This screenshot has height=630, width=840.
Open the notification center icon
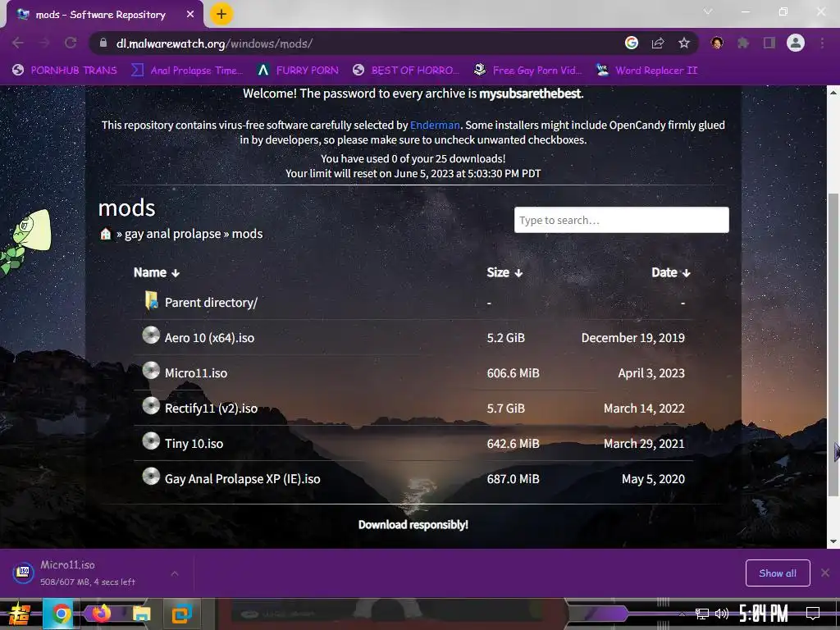813,614
